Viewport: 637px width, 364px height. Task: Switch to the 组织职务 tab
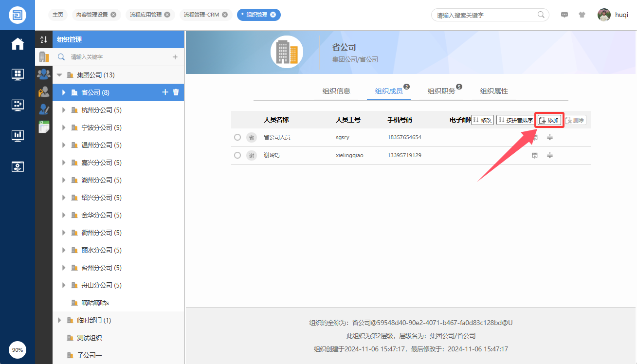[441, 91]
